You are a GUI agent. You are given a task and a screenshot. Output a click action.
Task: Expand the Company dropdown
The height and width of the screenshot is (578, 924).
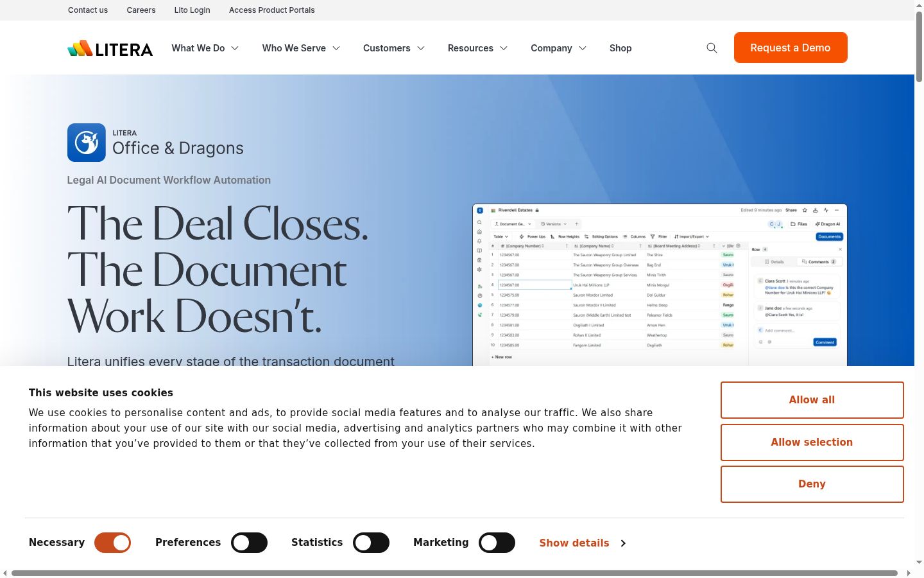pyautogui.click(x=558, y=48)
